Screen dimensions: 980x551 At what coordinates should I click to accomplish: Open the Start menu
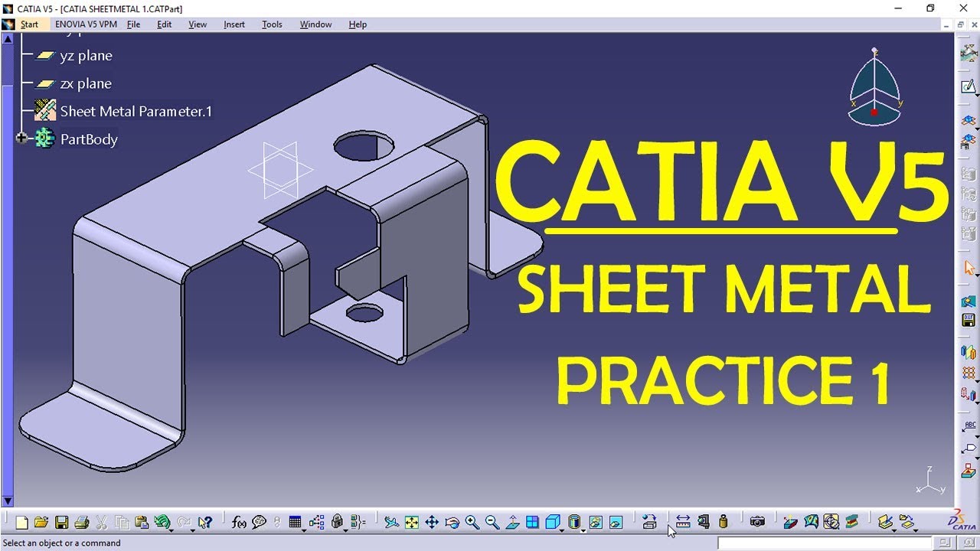click(x=29, y=24)
